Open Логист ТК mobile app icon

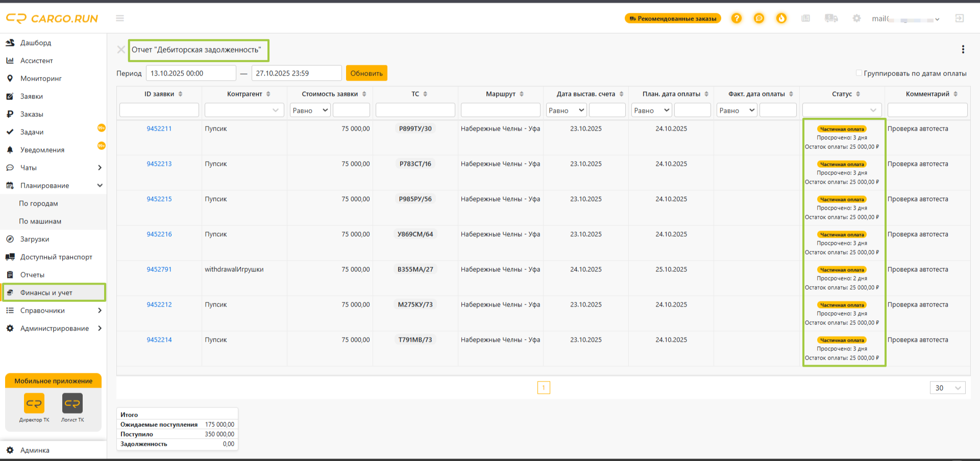tap(72, 403)
